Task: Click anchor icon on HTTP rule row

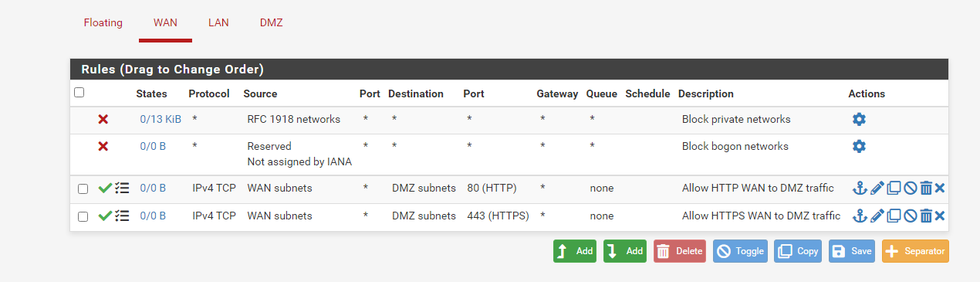Action: pos(860,188)
